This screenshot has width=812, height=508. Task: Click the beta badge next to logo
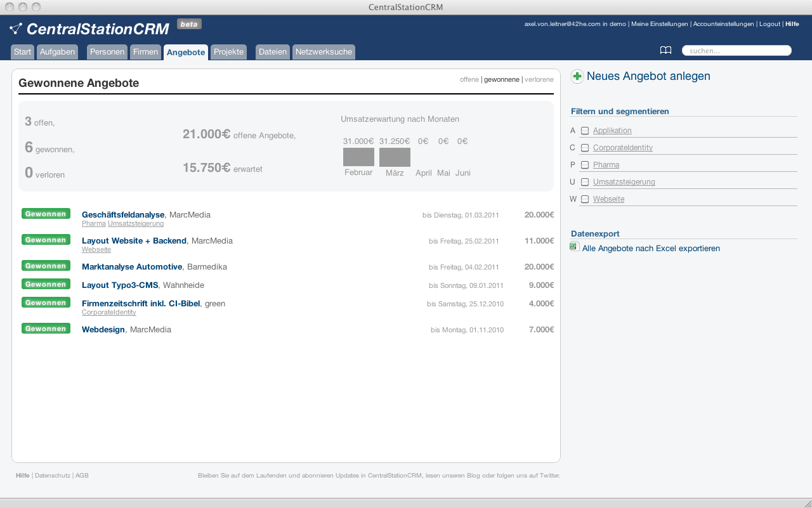point(189,24)
